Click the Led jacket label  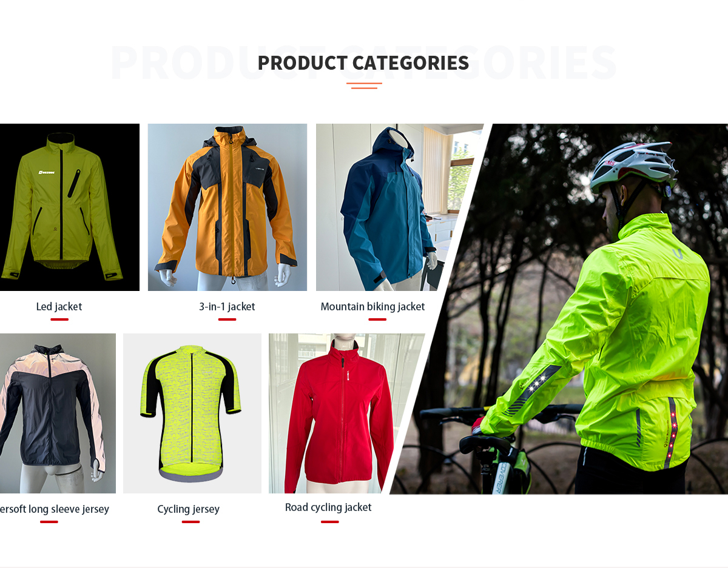point(59,307)
